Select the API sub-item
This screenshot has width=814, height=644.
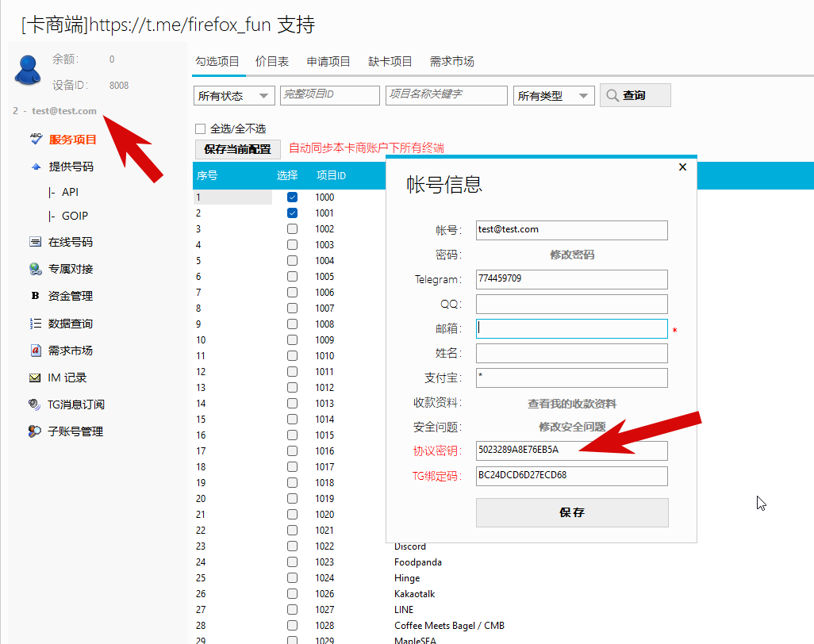click(x=70, y=192)
